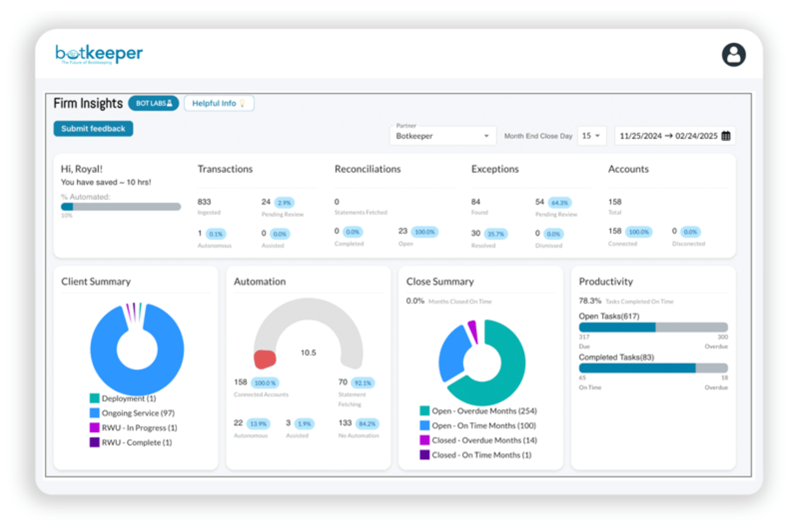Click the 92.1% Statement Fetching badge in Automation

(x=363, y=383)
